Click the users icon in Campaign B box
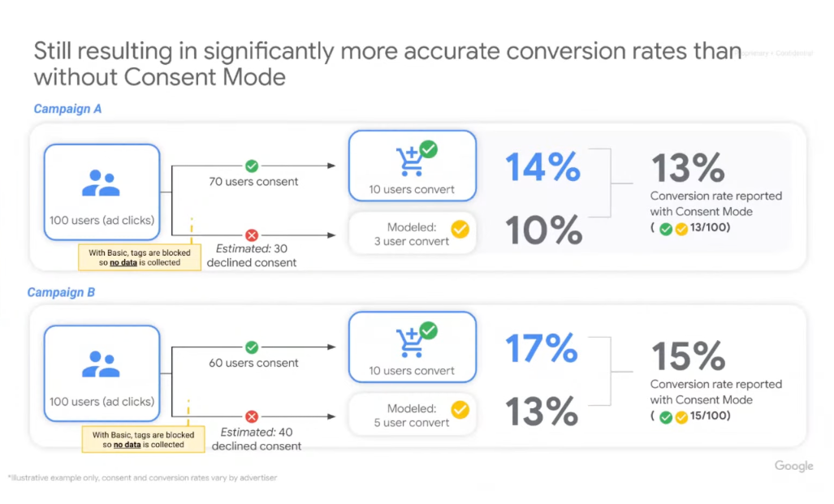This screenshot has height=504, width=834. (101, 364)
